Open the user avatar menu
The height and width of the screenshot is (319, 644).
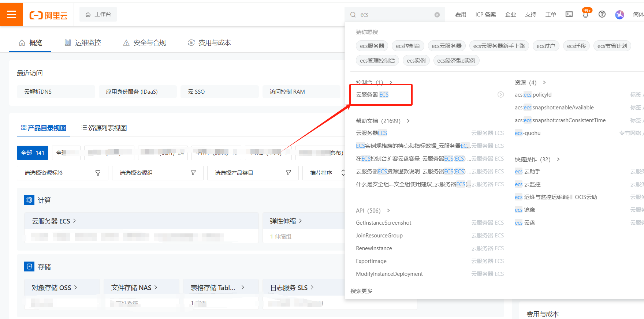(619, 15)
